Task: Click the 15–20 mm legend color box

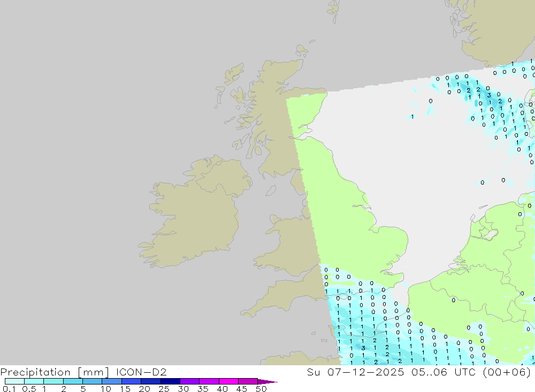Action: (132, 381)
